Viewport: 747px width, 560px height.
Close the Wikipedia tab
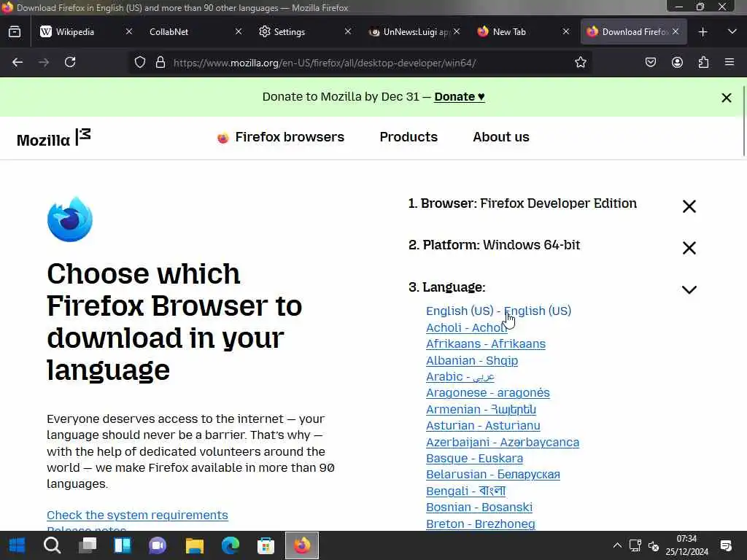[128, 31]
